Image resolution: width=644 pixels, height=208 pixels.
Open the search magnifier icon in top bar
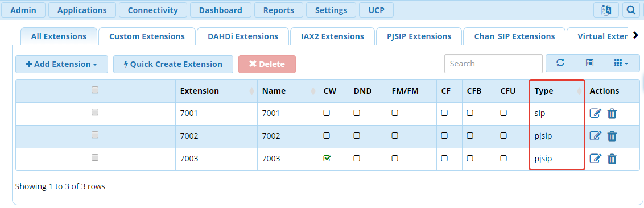(631, 10)
